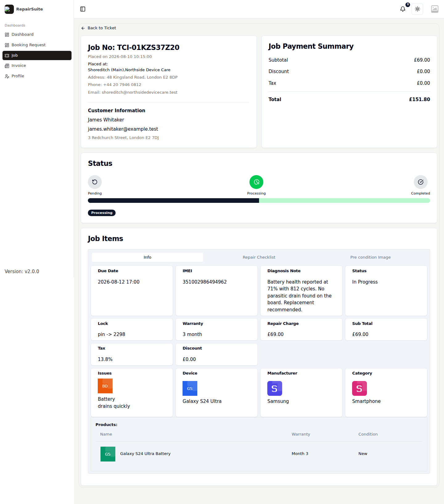Click the In Progress item status
Viewport: 444px width, 504px height.
click(x=365, y=282)
